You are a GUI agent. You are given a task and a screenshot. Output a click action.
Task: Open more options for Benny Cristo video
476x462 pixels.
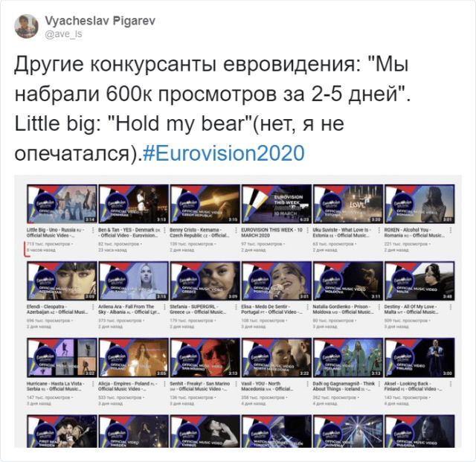(237, 230)
